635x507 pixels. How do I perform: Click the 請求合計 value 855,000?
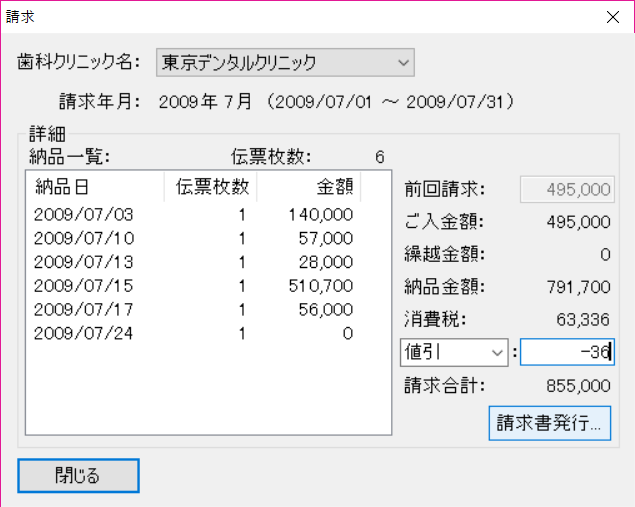point(578,385)
